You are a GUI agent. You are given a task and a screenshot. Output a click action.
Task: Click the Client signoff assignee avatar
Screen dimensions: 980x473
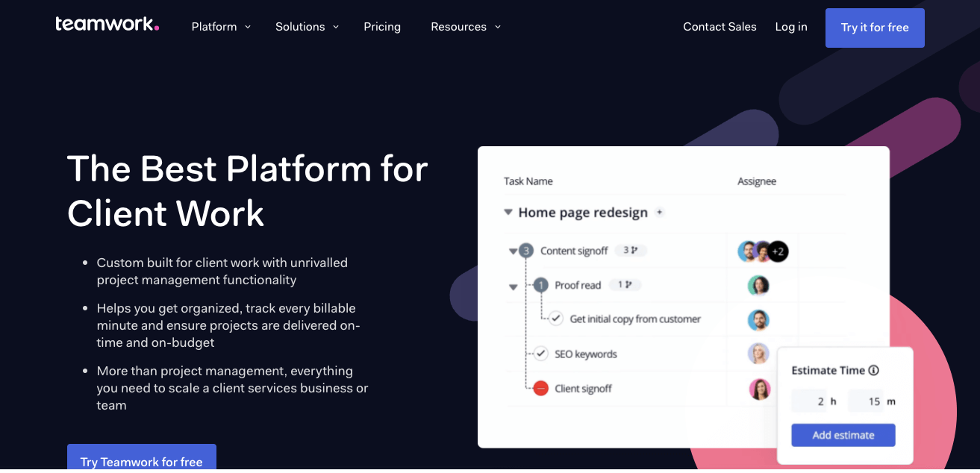point(759,389)
